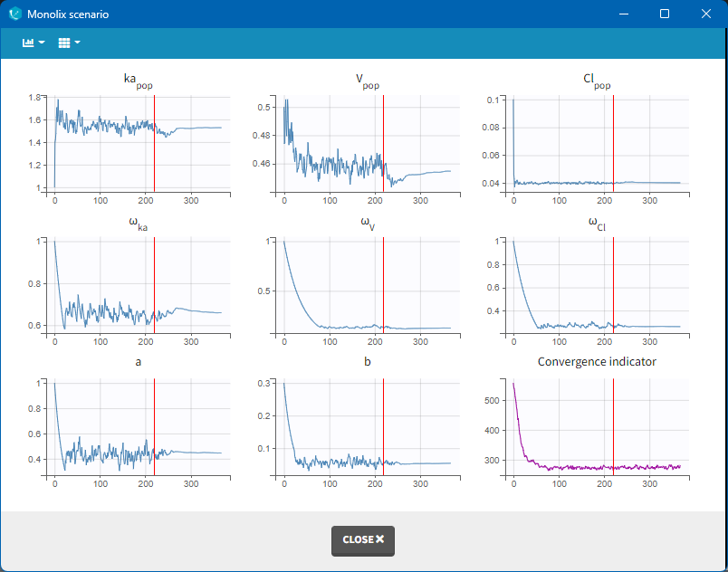The width and height of the screenshot is (728, 572).
Task: Select the plot for parameter b
Action: [x=367, y=427]
